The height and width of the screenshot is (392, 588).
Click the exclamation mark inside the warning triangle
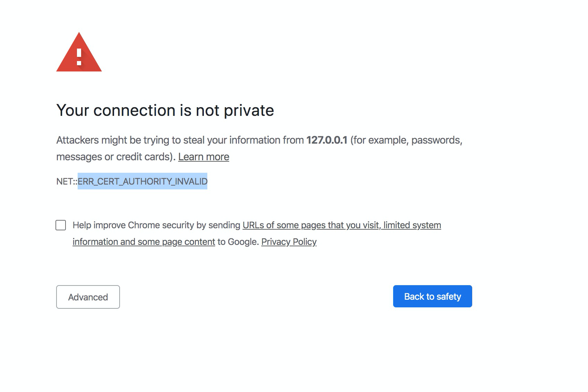pyautogui.click(x=79, y=57)
